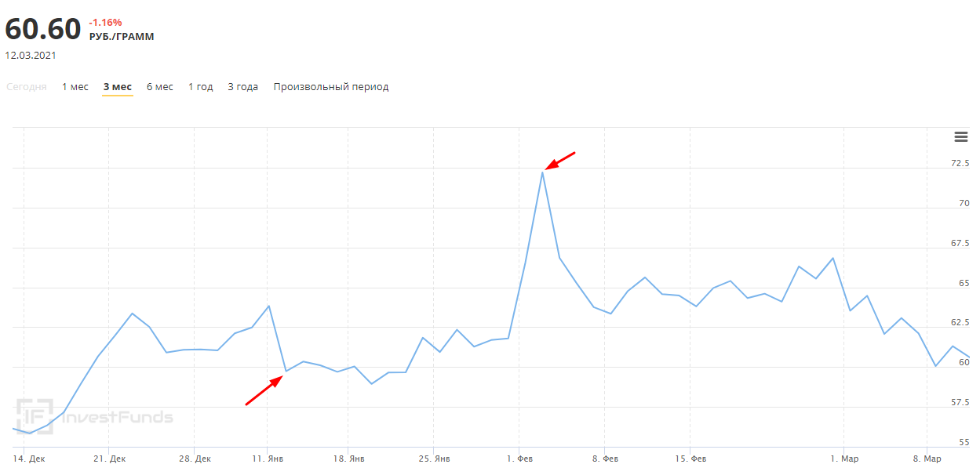Image resolution: width=980 pixels, height=475 pixels.
Task: Click the InvestFunds watermark logo
Action: point(95,417)
